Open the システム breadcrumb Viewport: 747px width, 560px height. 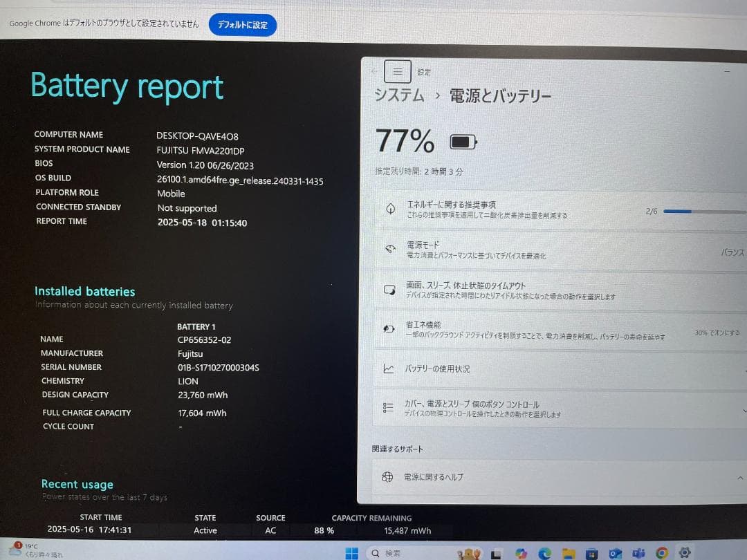[x=399, y=97]
